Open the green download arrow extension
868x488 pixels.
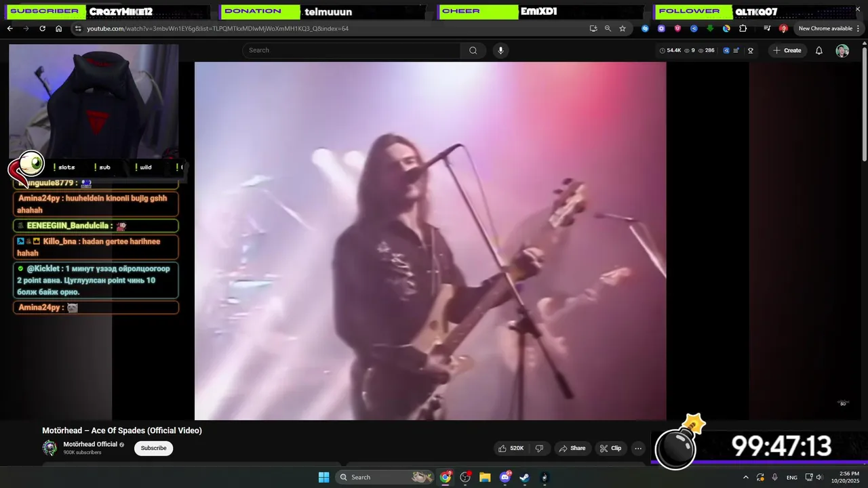coord(710,28)
